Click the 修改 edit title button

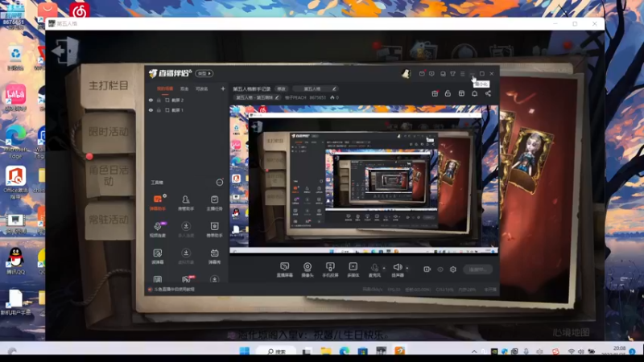click(281, 88)
